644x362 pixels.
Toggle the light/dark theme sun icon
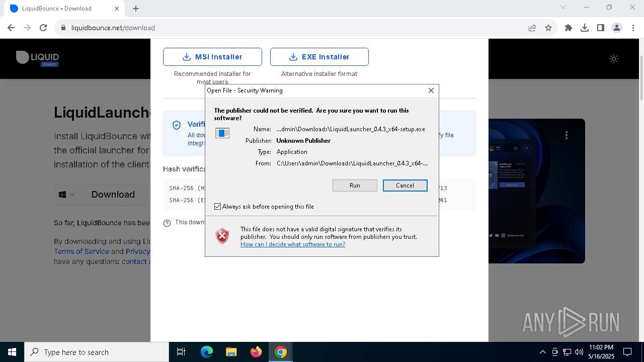(x=614, y=59)
